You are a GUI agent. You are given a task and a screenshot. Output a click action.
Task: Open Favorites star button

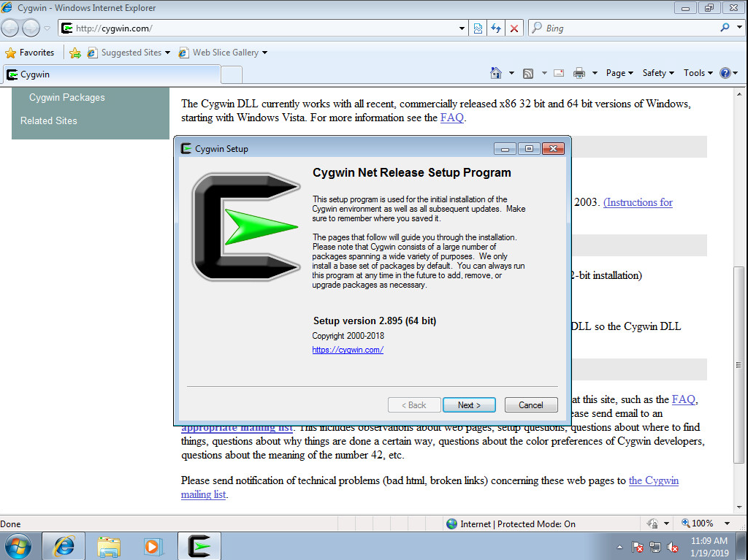tap(29, 53)
